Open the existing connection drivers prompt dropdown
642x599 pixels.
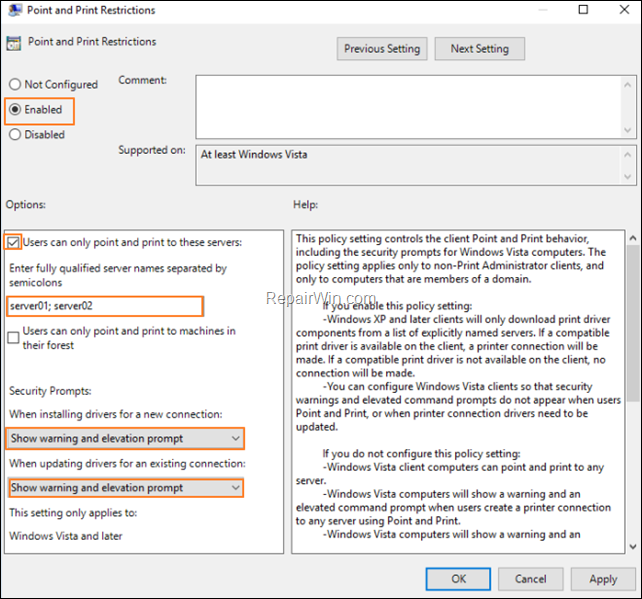(x=125, y=488)
